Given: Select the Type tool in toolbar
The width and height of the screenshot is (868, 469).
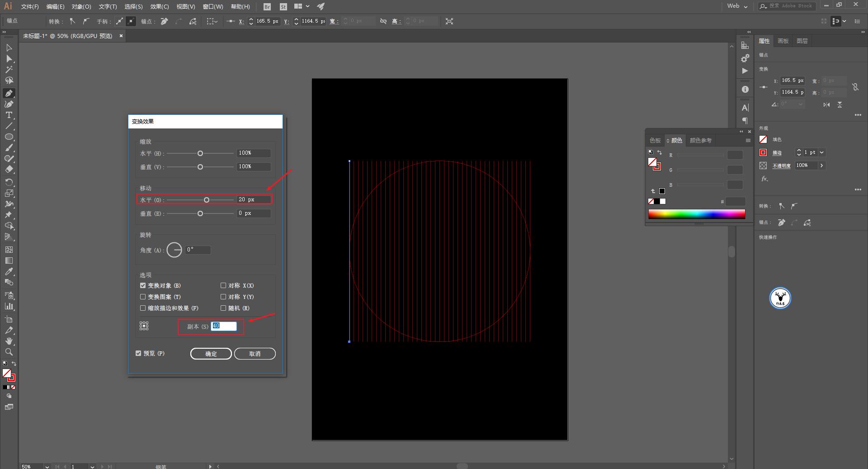Looking at the screenshot, I should [x=9, y=115].
